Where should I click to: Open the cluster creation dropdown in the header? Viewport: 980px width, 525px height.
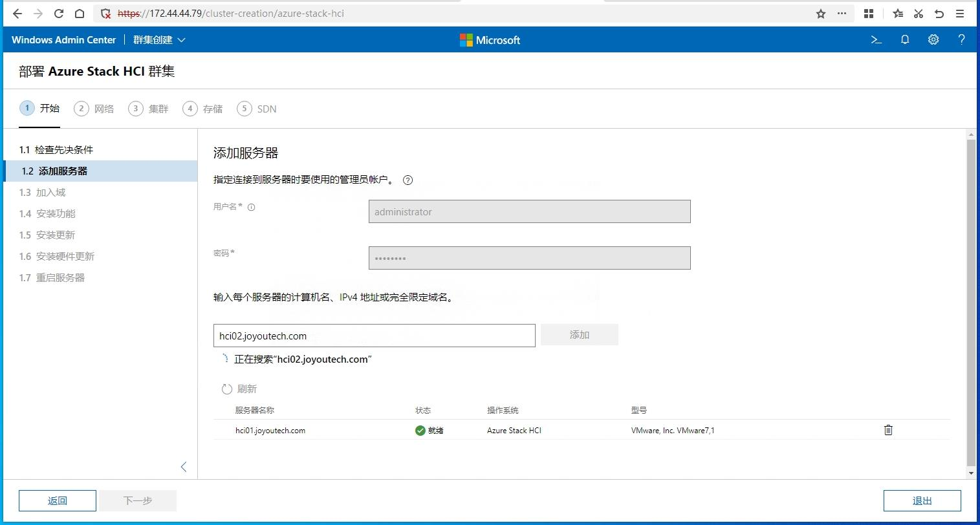159,40
